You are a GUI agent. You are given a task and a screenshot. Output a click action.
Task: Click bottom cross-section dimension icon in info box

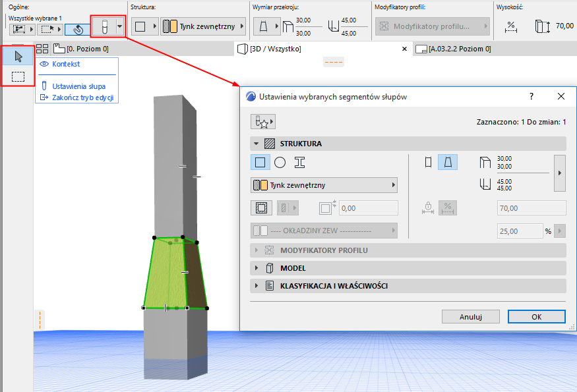[x=334, y=26]
